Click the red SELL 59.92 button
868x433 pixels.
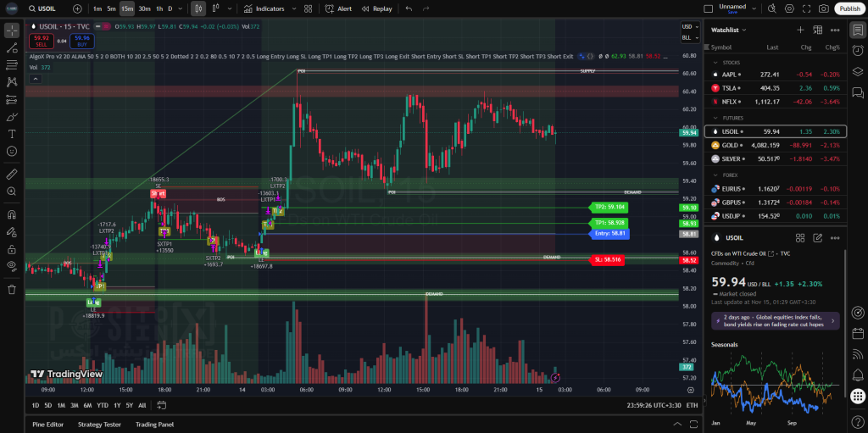(x=42, y=41)
